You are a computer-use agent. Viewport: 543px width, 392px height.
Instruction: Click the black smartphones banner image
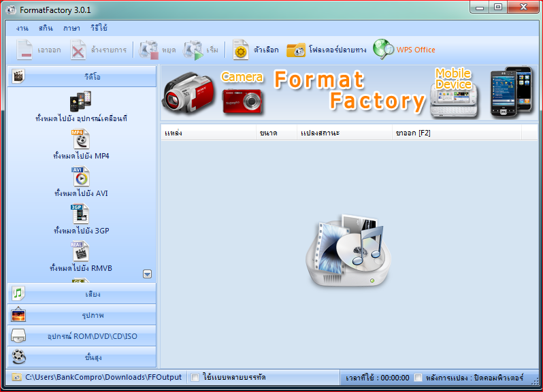click(511, 92)
